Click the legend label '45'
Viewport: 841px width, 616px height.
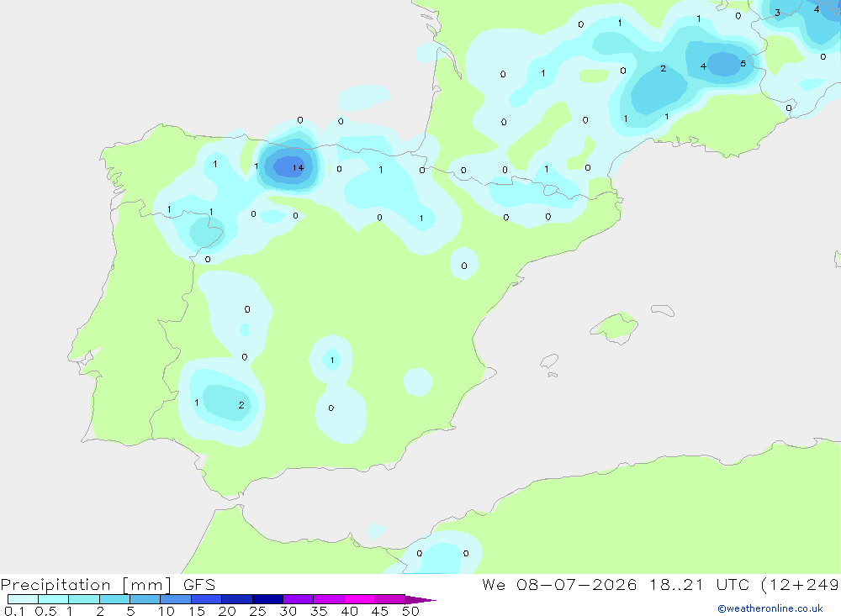point(380,611)
